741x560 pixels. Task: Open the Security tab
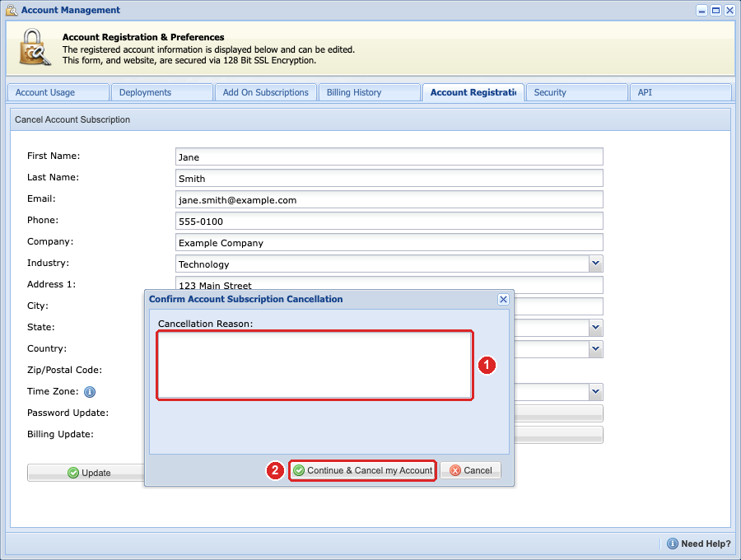577,92
